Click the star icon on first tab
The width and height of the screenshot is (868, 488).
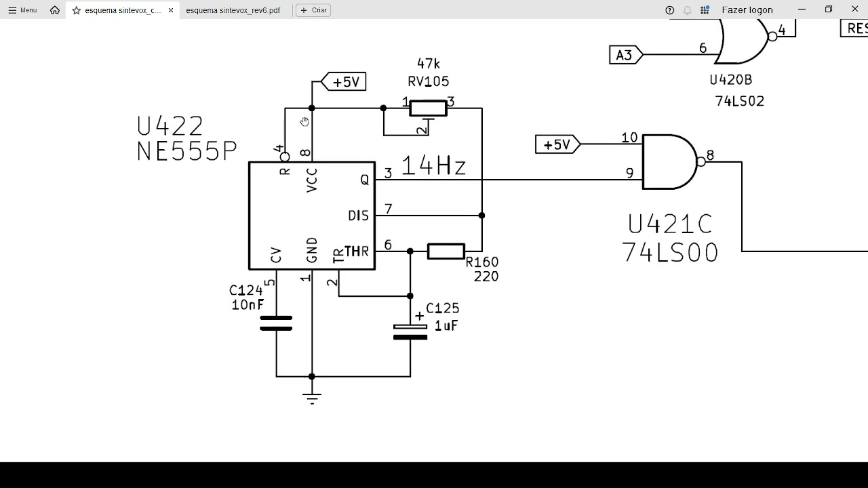[77, 10]
